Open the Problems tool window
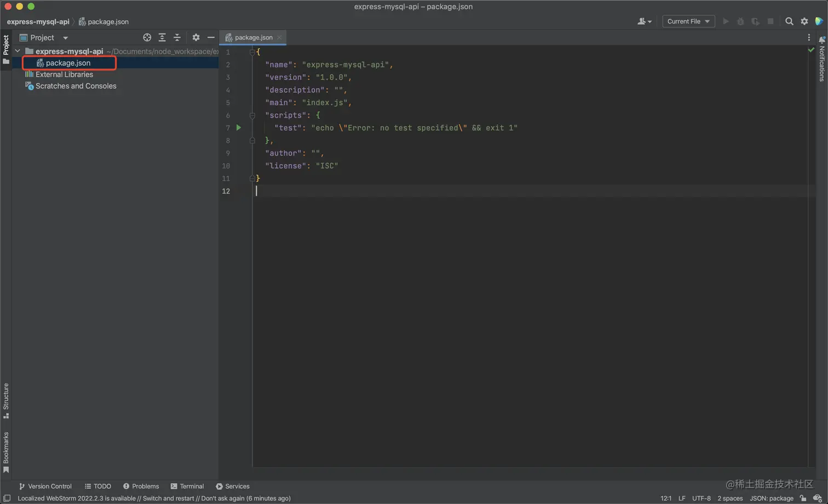 (141, 486)
